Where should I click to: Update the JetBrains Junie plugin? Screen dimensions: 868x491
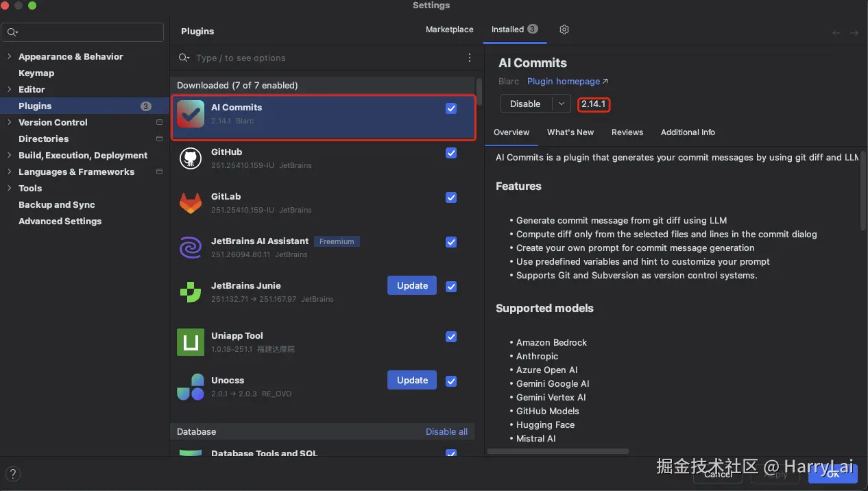pyautogui.click(x=412, y=286)
